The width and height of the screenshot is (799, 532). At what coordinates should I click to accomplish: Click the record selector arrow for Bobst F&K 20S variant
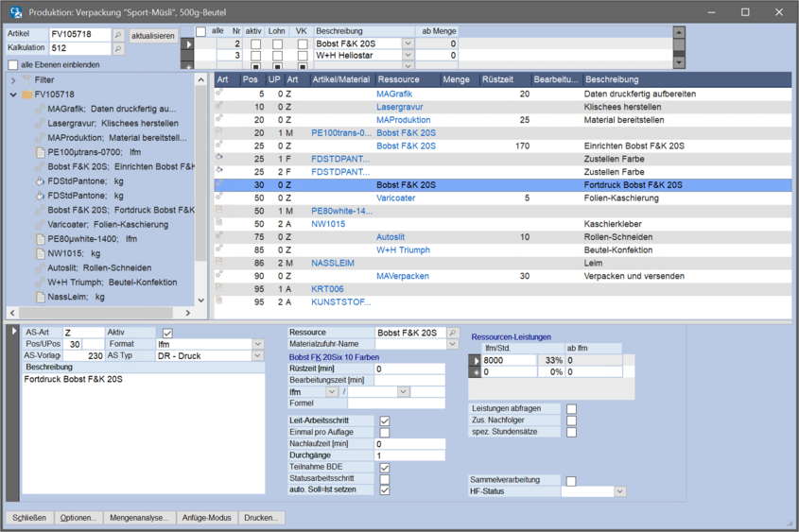(x=188, y=44)
